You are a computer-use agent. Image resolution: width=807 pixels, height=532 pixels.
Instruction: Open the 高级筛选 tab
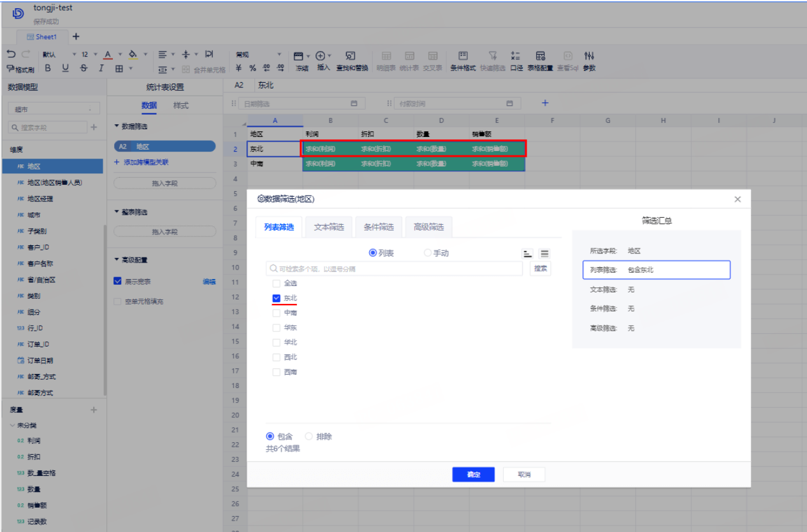428,227
